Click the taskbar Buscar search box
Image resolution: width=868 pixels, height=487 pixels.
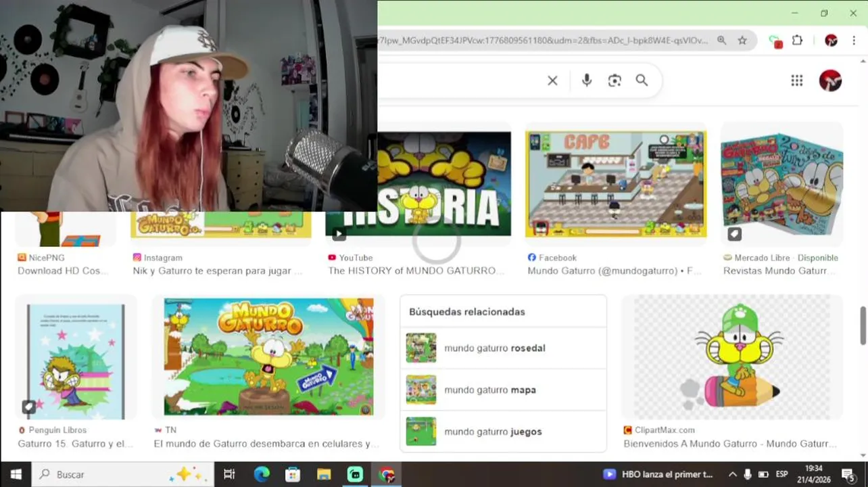(123, 474)
